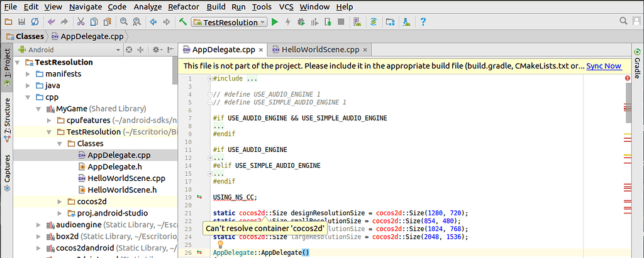
Task: Click the Profile app icon
Action: tap(314, 22)
